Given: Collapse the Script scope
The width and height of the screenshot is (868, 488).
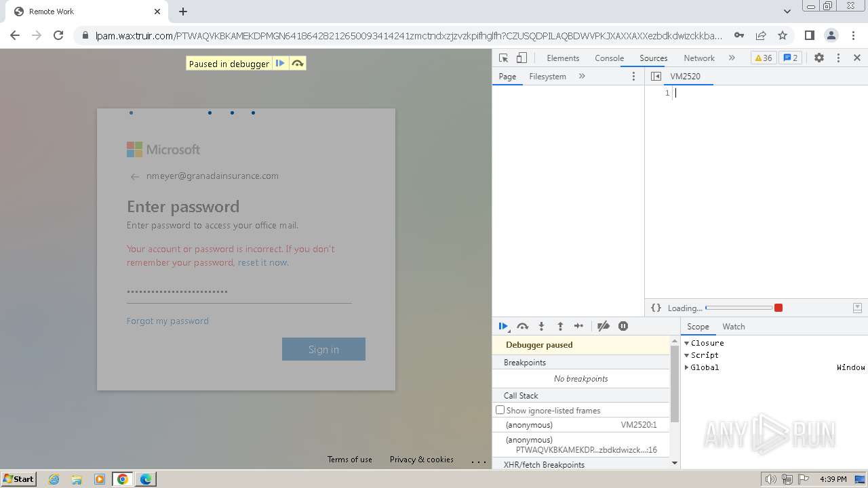Looking at the screenshot, I should pyautogui.click(x=686, y=355).
